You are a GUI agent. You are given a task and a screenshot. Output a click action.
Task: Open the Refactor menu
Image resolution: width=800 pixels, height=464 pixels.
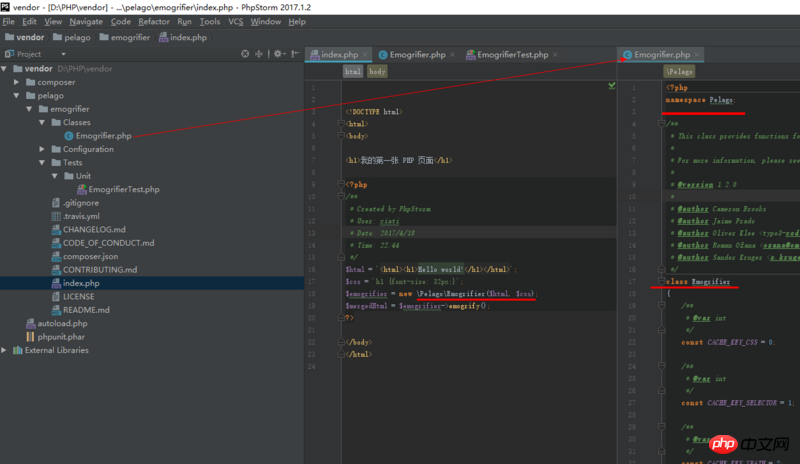(154, 21)
